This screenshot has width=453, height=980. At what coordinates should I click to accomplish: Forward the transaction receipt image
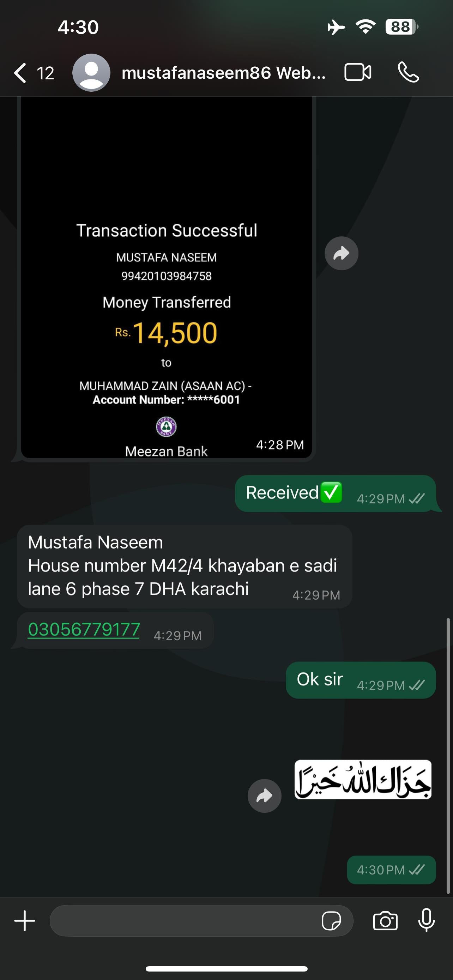[341, 253]
